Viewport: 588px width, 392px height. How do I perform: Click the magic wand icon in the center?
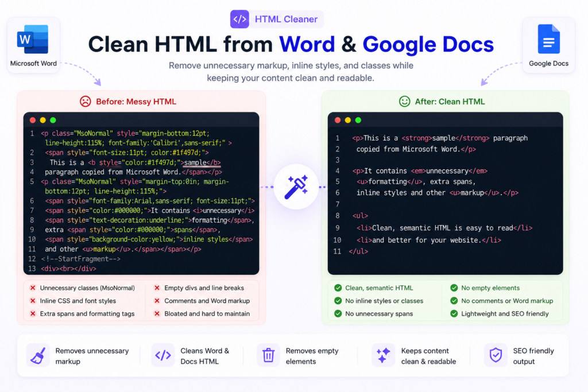pyautogui.click(x=296, y=187)
